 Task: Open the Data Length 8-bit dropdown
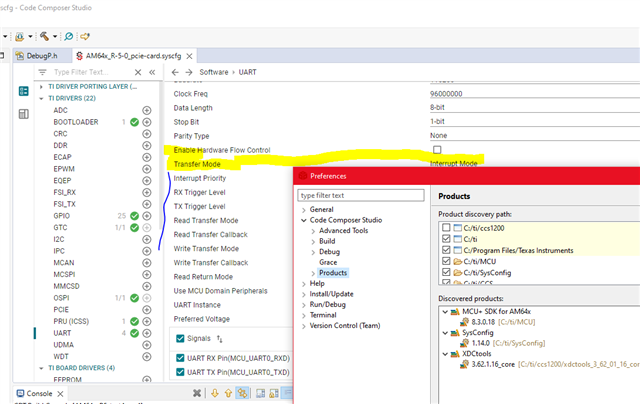[x=535, y=108]
